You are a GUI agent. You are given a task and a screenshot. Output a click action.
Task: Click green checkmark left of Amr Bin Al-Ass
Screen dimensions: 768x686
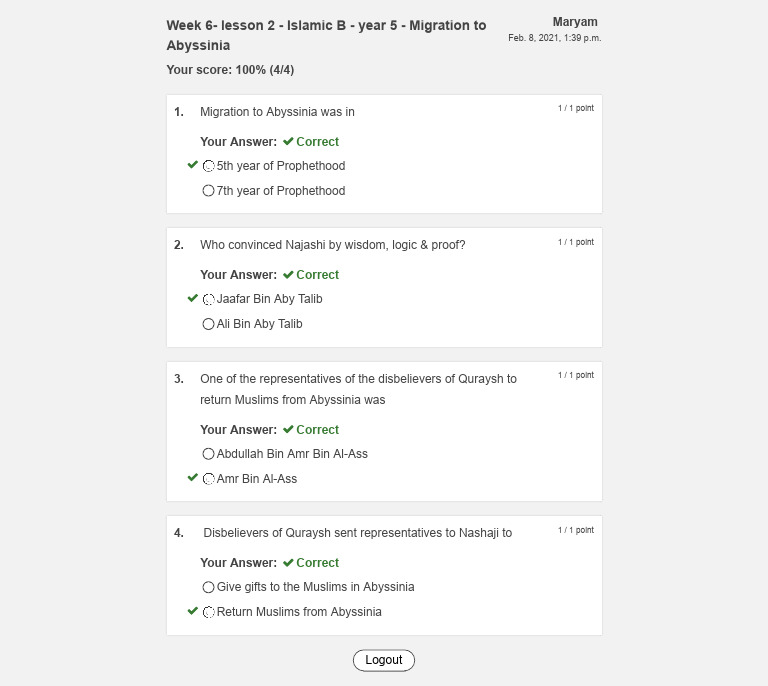point(193,478)
